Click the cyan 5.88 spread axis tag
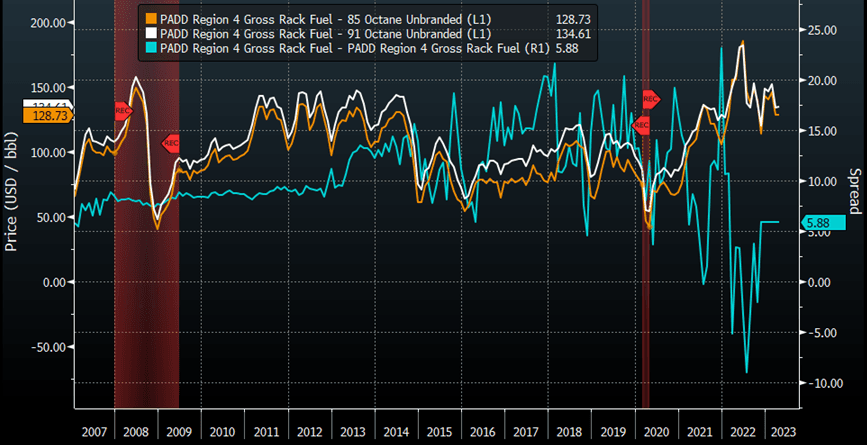 [x=824, y=222]
